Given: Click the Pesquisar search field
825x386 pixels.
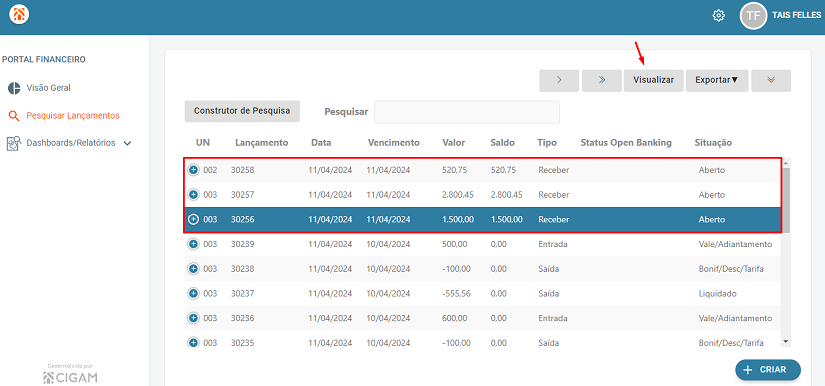Looking at the screenshot, I should pyautogui.click(x=467, y=112).
